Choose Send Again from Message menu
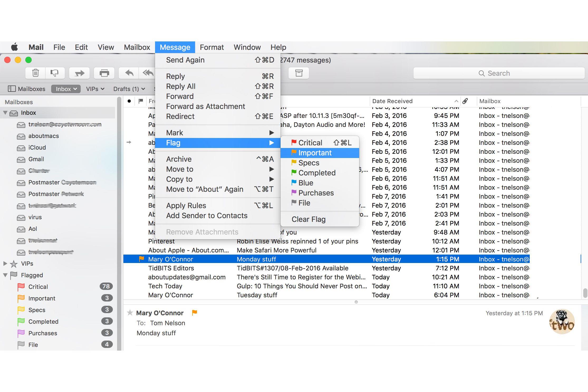The height and width of the screenshot is (392, 588). pos(218,60)
